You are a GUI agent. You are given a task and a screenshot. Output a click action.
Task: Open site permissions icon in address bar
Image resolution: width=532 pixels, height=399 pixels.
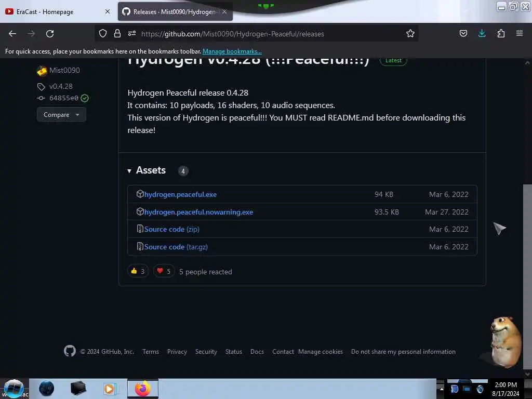pos(132,34)
